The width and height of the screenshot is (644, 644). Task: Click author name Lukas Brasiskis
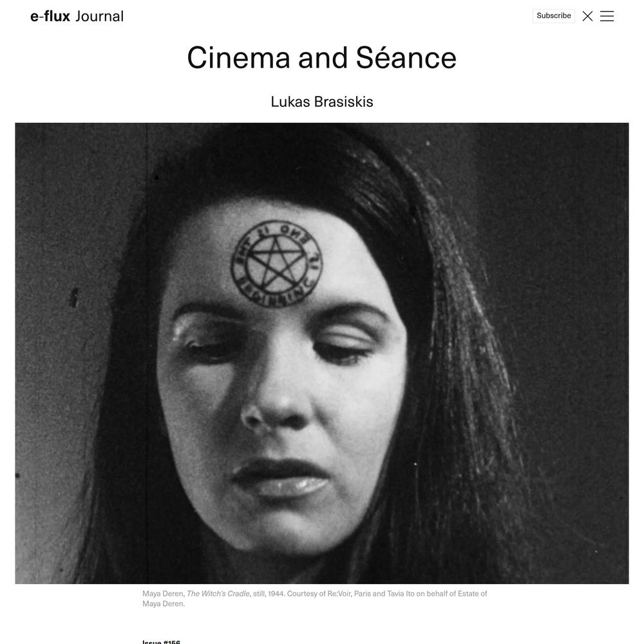pyautogui.click(x=321, y=102)
